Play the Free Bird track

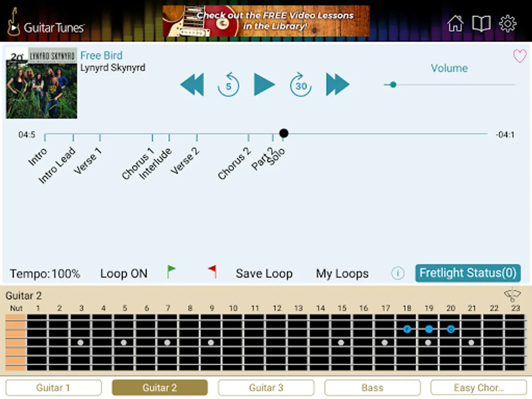[264, 84]
